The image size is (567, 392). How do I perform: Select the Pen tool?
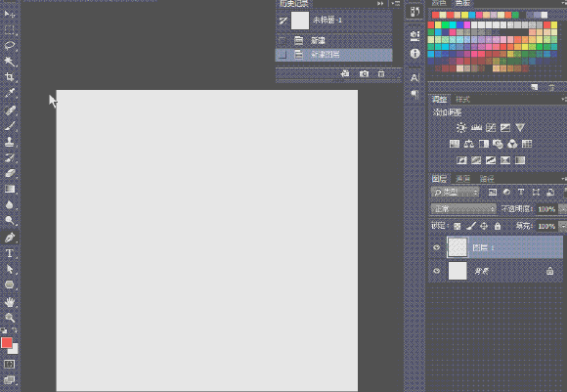tap(10, 238)
